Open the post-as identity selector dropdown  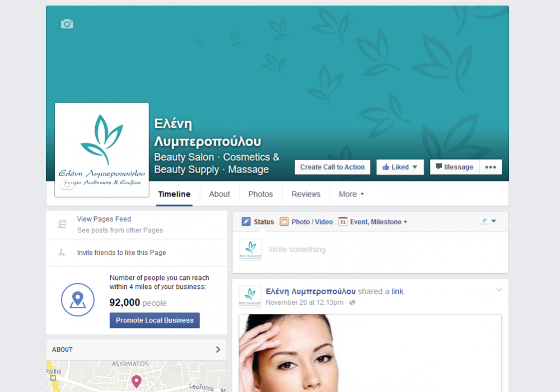(x=488, y=221)
